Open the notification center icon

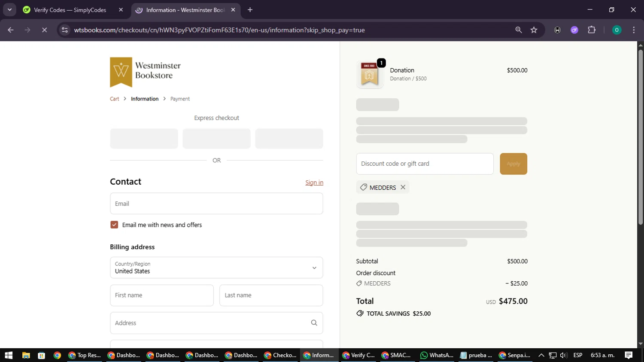pyautogui.click(x=629, y=355)
